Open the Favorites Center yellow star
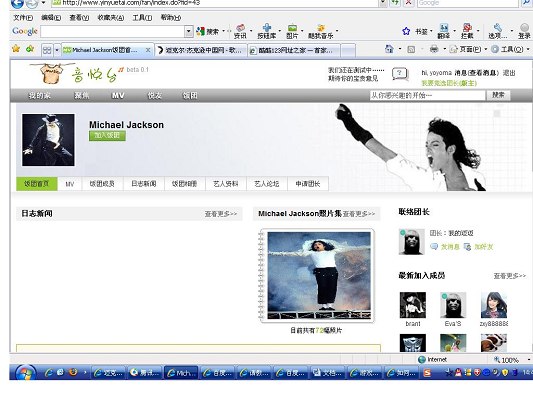533x400 pixels. click(16, 49)
